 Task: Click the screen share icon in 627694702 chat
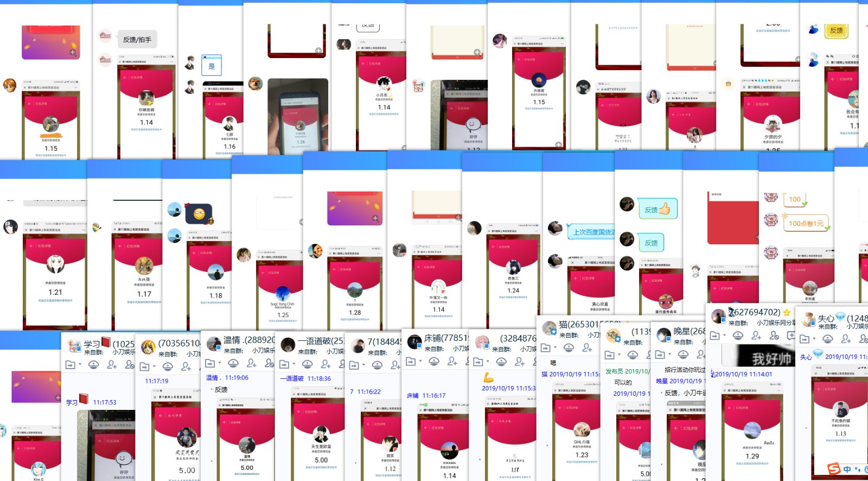791,336
